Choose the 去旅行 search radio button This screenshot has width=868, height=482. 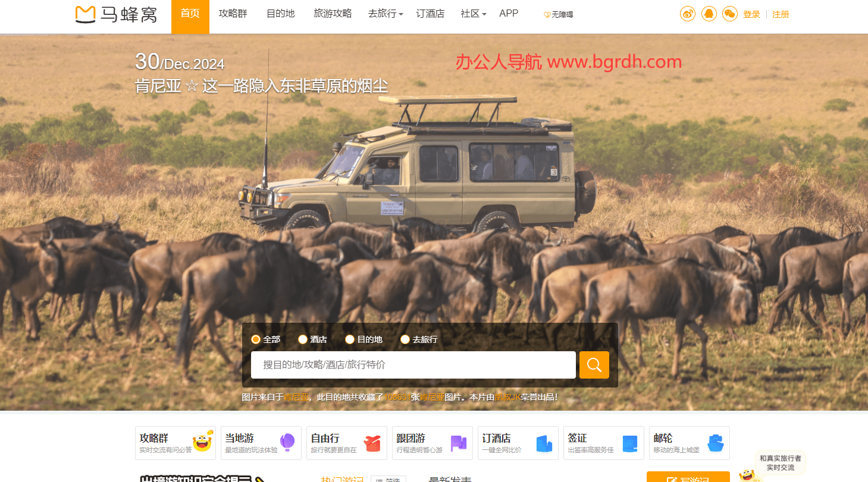click(x=405, y=339)
